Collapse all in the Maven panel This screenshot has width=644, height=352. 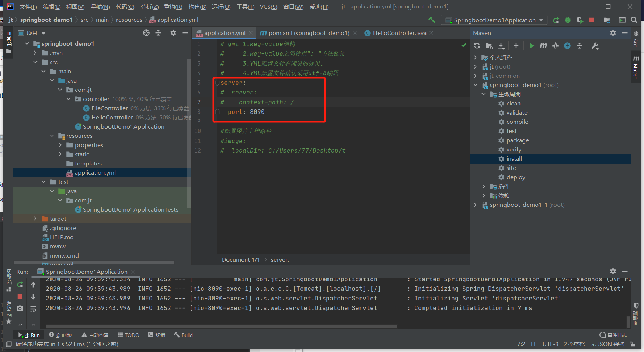click(579, 46)
